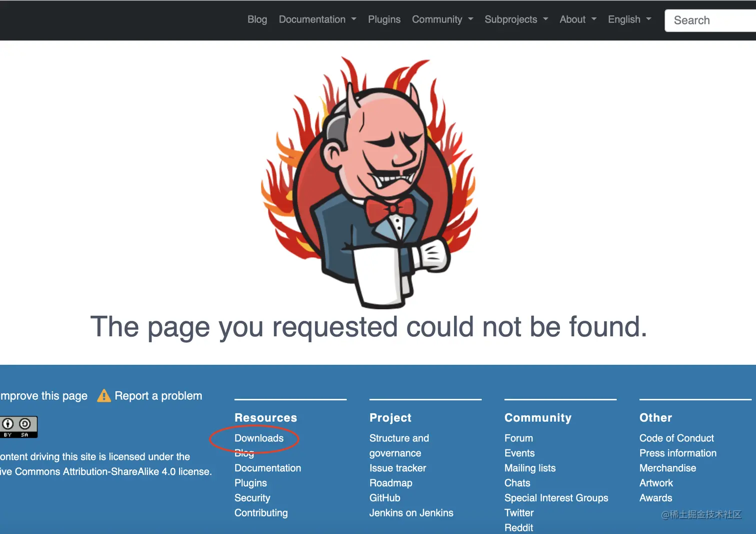
Task: Click the warning triangle icon beside Report a problem
Action: [x=104, y=396]
